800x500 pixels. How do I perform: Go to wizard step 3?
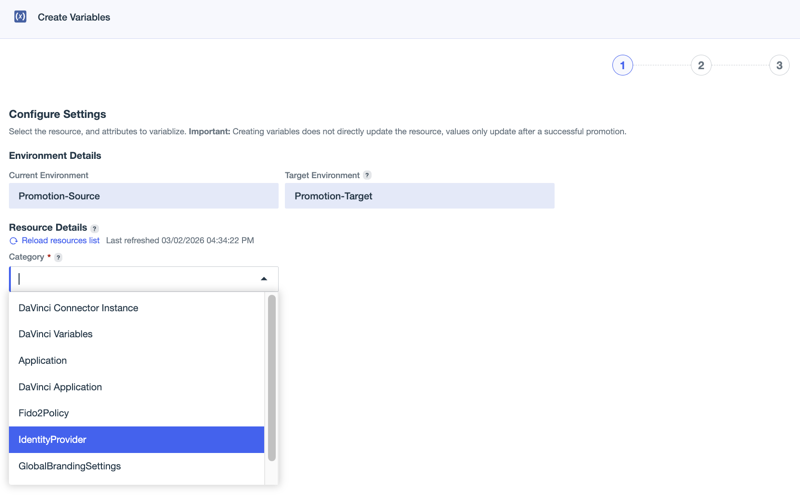click(x=779, y=65)
